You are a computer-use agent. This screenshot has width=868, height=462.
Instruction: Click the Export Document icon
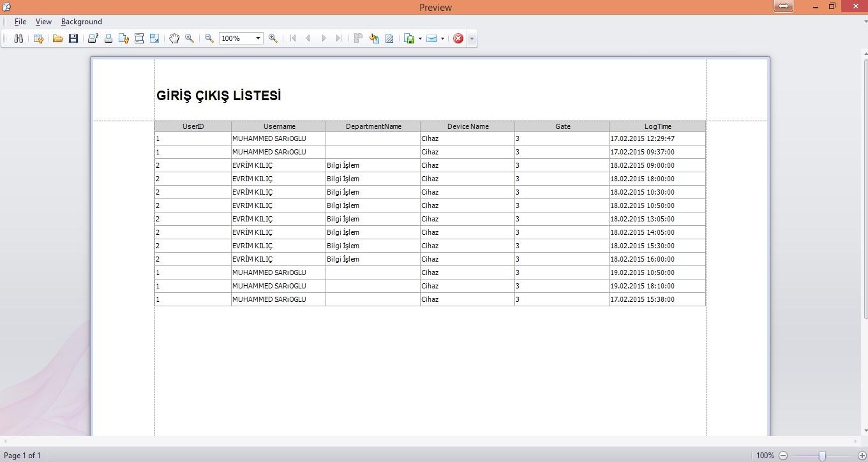pyautogui.click(x=409, y=38)
